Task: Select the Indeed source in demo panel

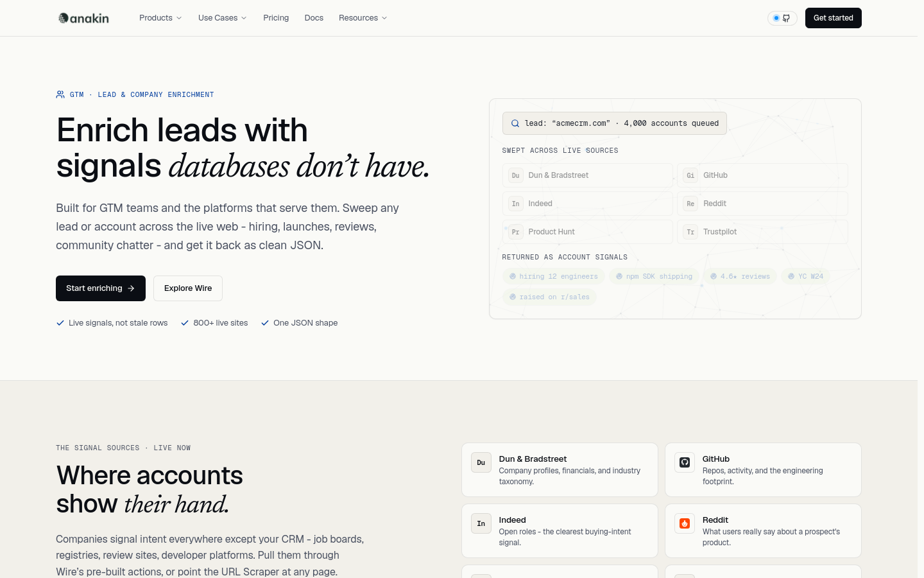Action: [588, 204]
